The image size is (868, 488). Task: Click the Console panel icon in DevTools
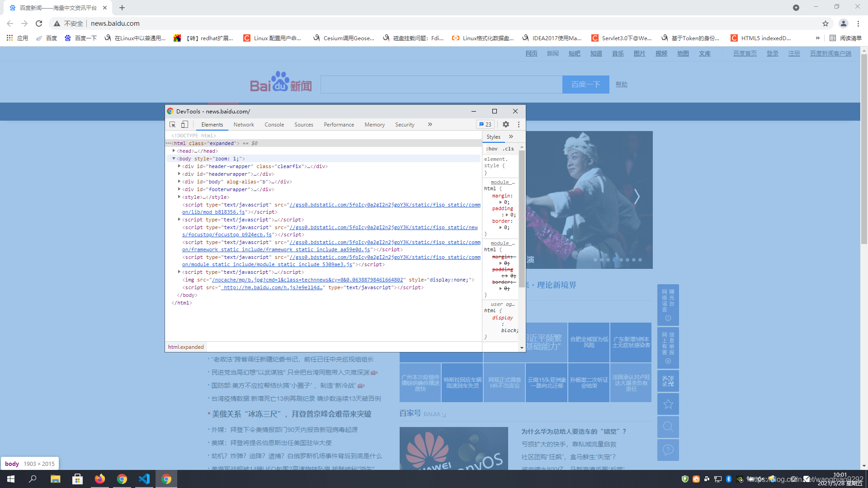(x=274, y=125)
